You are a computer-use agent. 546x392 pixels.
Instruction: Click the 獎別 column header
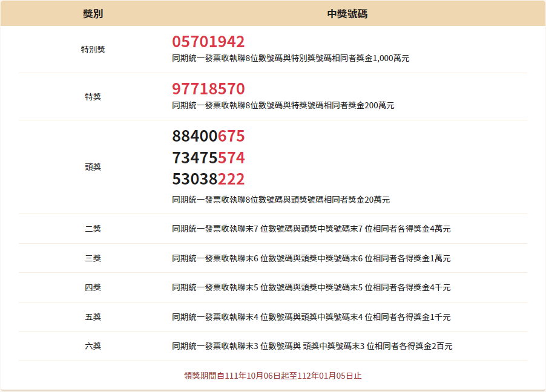point(93,13)
